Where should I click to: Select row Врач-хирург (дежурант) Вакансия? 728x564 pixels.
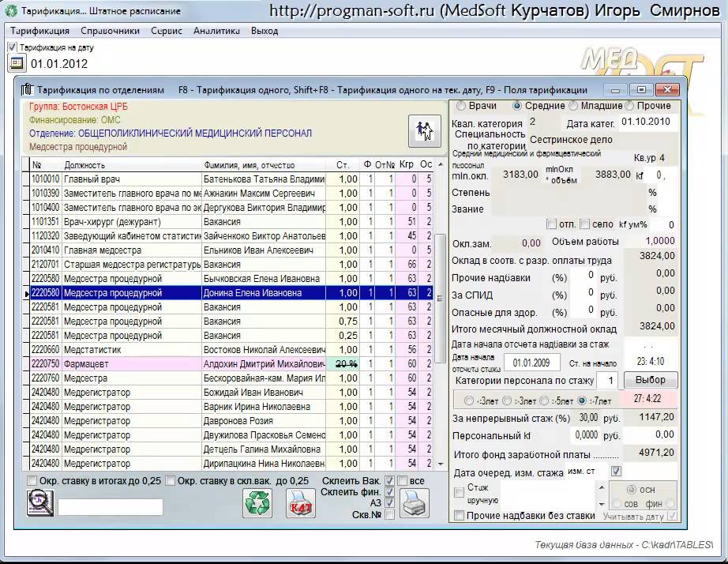[231, 222]
